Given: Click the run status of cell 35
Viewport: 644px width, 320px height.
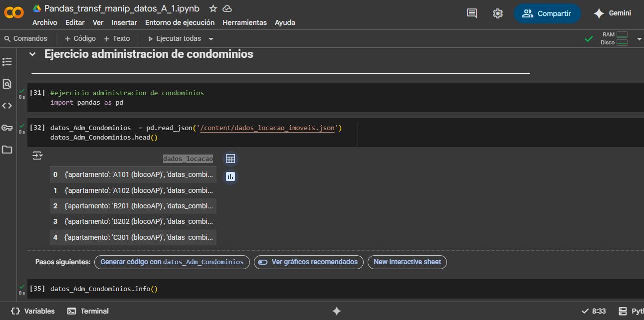Looking at the screenshot, I should 22,289.
